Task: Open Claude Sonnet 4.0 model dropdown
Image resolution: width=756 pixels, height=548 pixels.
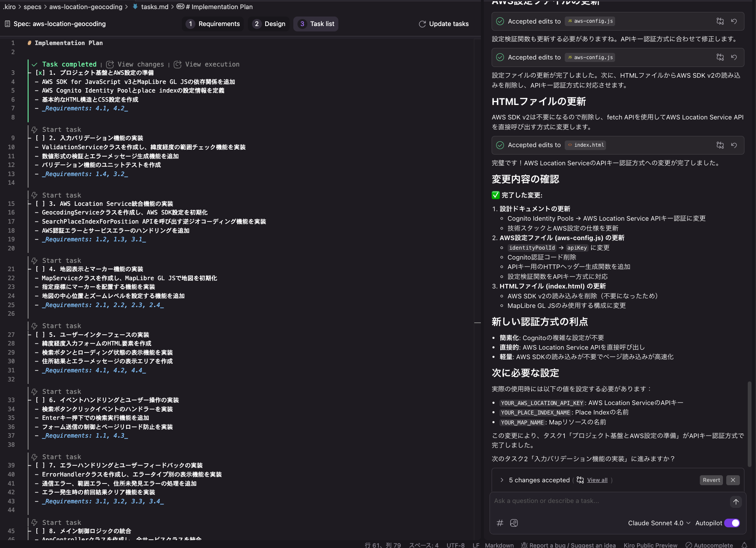Action: click(x=659, y=523)
